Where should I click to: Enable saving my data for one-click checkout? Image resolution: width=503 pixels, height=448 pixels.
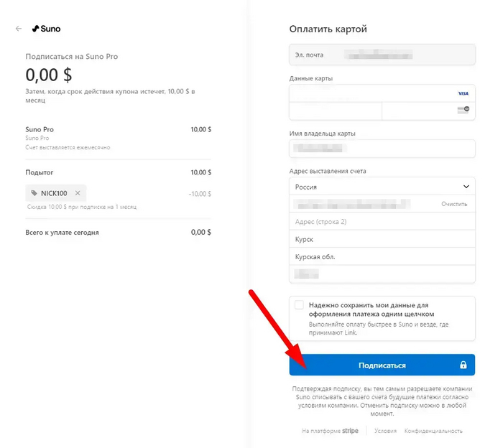pyautogui.click(x=299, y=305)
